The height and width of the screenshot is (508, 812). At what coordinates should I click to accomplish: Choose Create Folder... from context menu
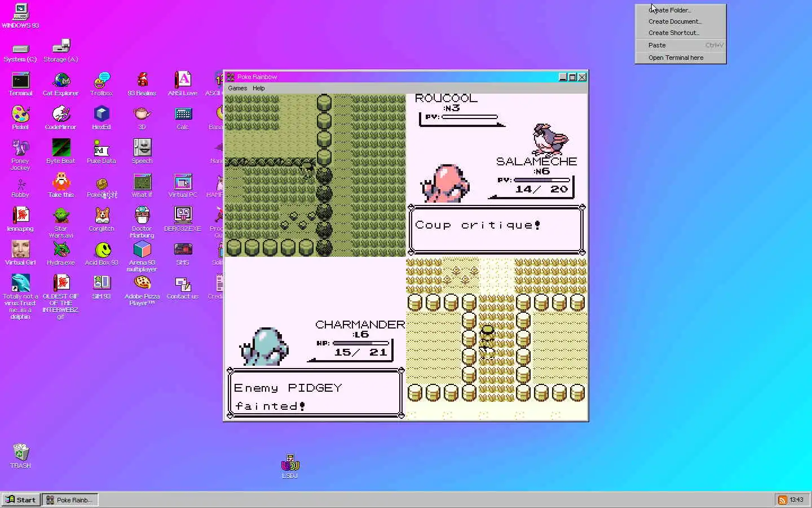(x=681, y=10)
